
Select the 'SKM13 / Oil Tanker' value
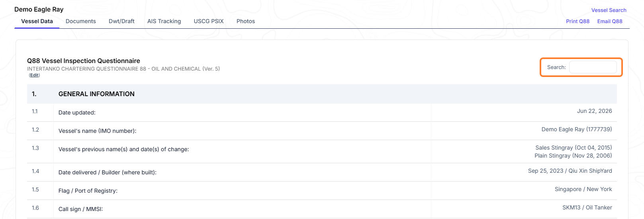(587, 207)
